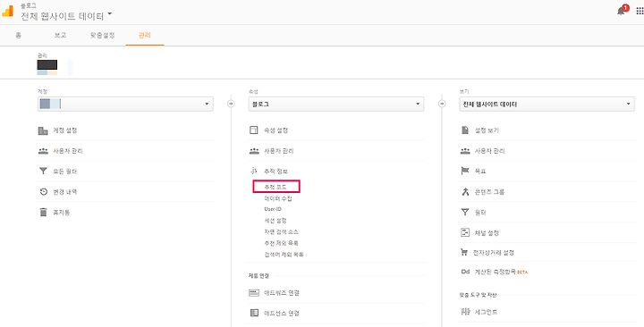Open the 데이터 수집 link

point(278,198)
